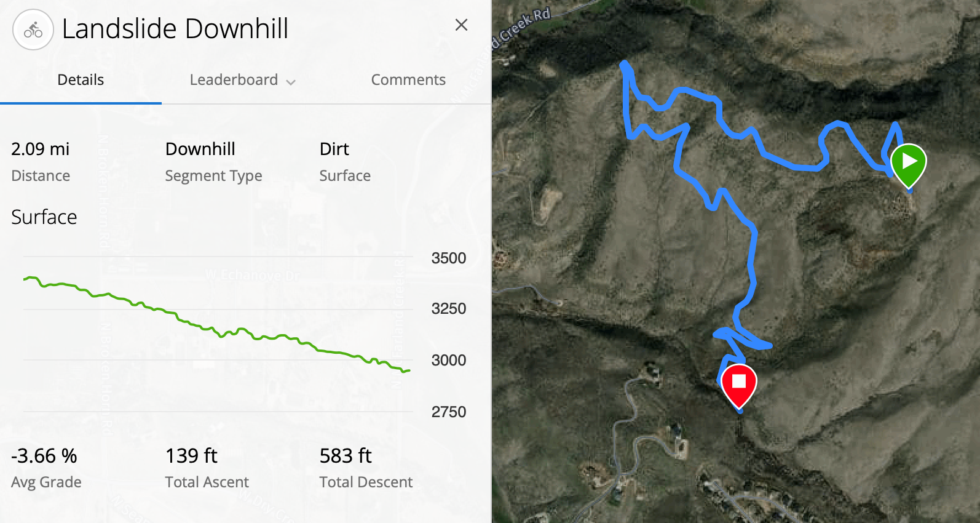Screen dimensions: 980x523
Task: Click the Landslide Downhill segment title
Action: (x=175, y=29)
